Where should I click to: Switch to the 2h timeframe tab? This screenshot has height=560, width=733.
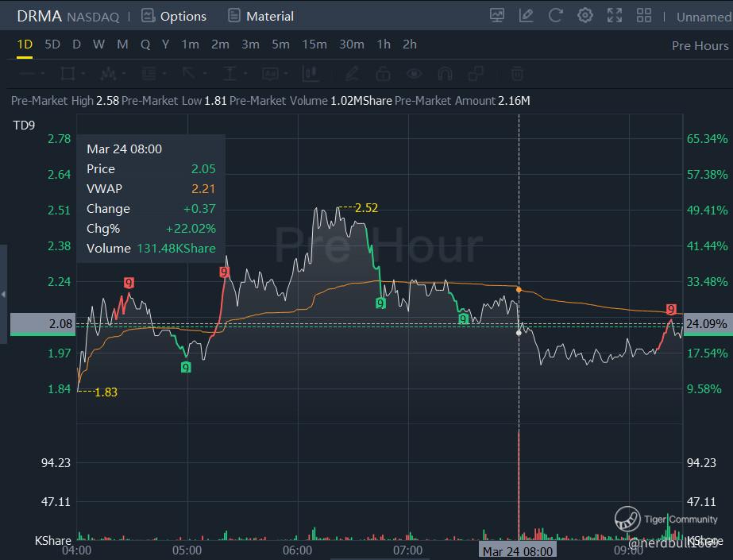(410, 44)
